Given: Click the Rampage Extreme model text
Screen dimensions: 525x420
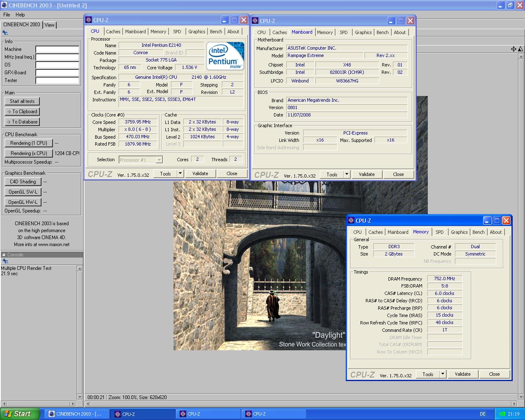Looking at the screenshot, I should coord(306,55).
